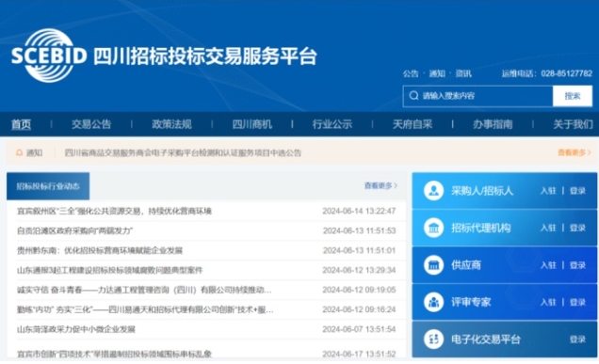Open the 山东菏泽政采力促中小微企业发展 article

[x=76, y=329]
